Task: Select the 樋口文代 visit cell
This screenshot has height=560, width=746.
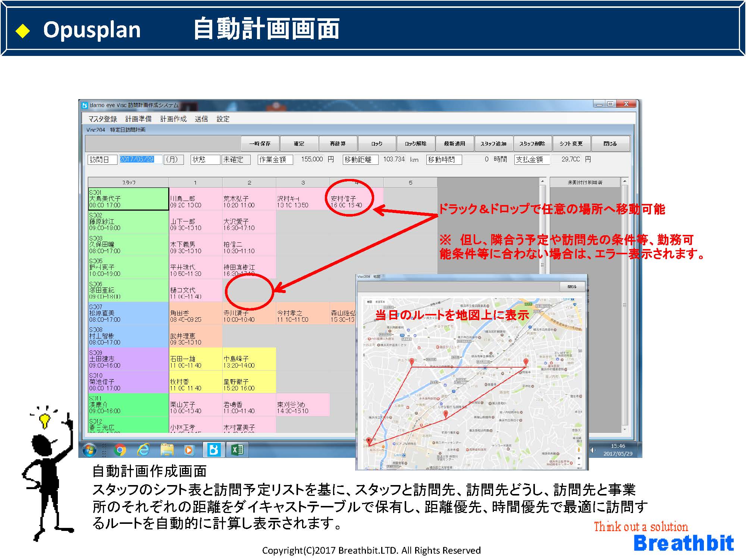Action: (195, 290)
